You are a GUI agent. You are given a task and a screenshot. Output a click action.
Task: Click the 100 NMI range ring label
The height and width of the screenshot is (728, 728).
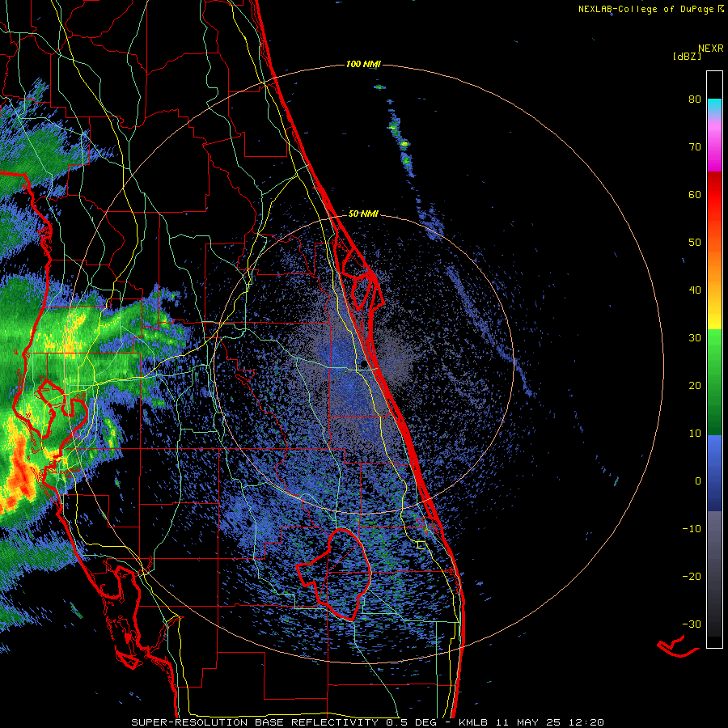point(363,64)
